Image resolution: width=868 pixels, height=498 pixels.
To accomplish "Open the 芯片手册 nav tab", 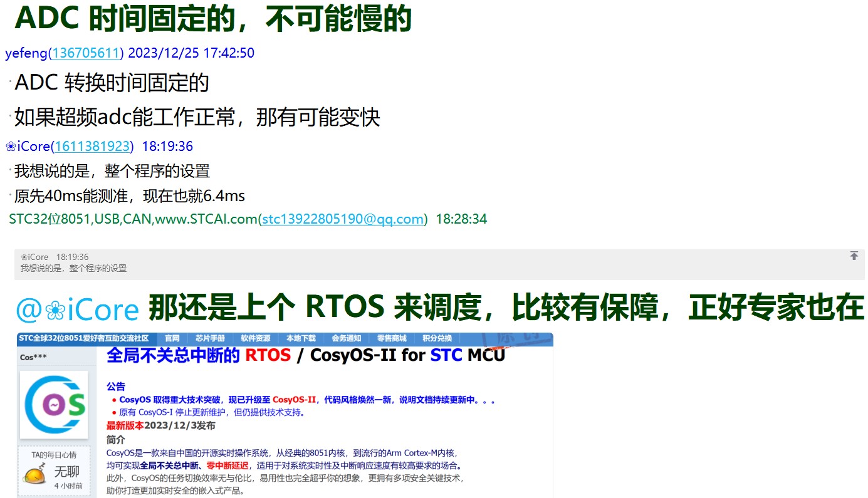I will coord(210,338).
